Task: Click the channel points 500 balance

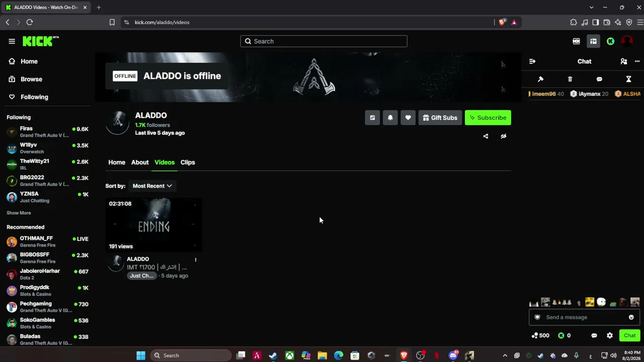Action: click(x=540, y=335)
